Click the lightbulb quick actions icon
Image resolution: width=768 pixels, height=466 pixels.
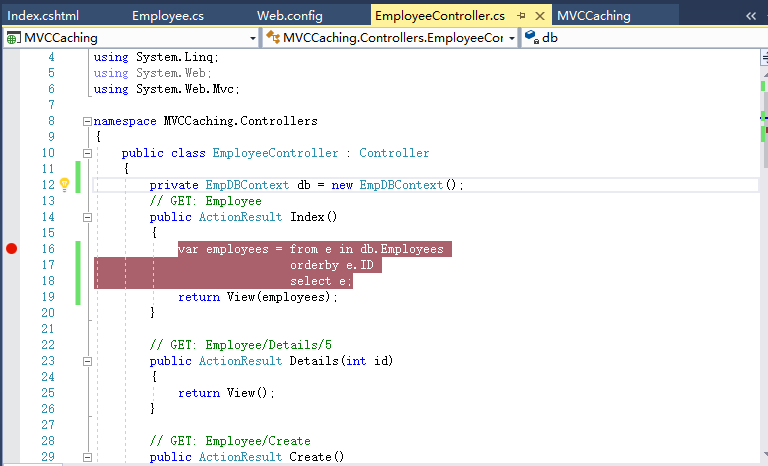(x=65, y=185)
